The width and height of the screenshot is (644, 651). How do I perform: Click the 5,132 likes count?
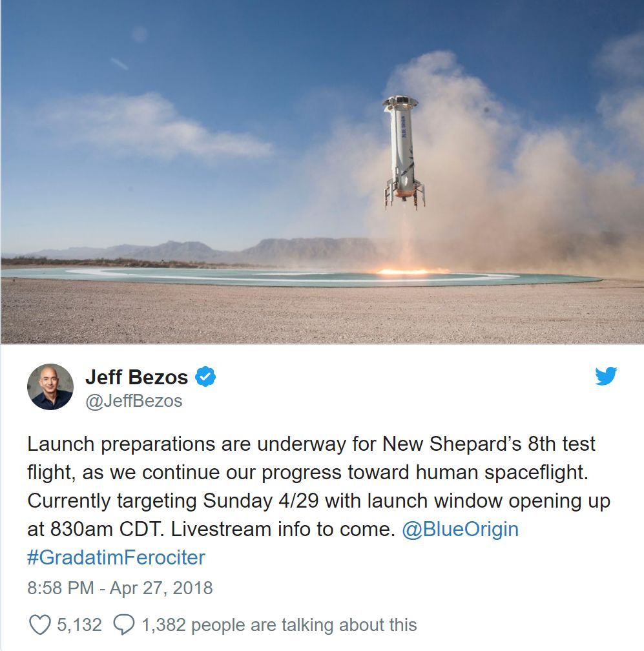coord(79,625)
